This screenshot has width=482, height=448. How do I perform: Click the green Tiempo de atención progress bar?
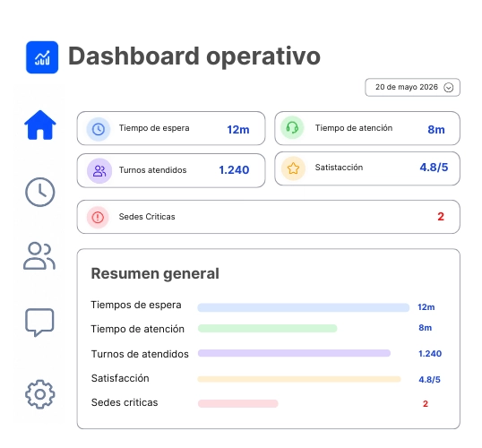tap(268, 329)
